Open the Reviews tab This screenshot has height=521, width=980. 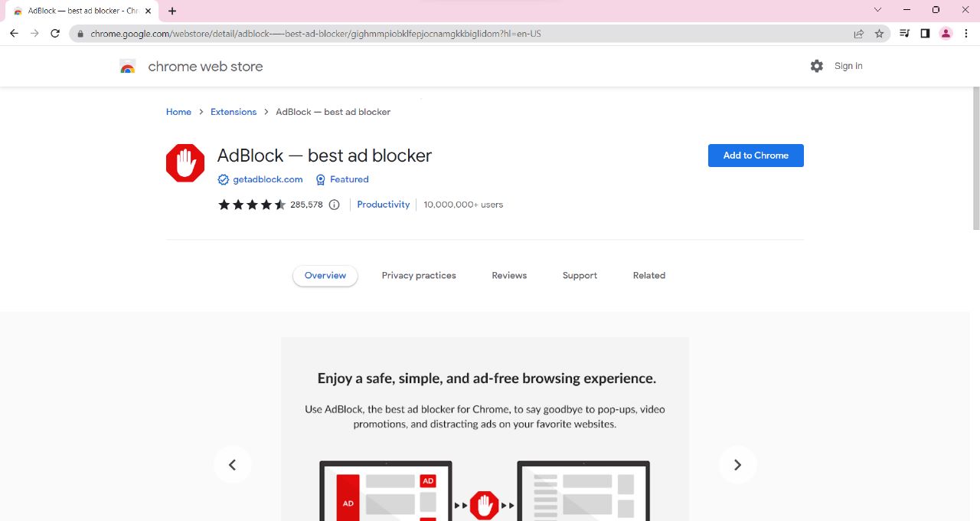[509, 276]
